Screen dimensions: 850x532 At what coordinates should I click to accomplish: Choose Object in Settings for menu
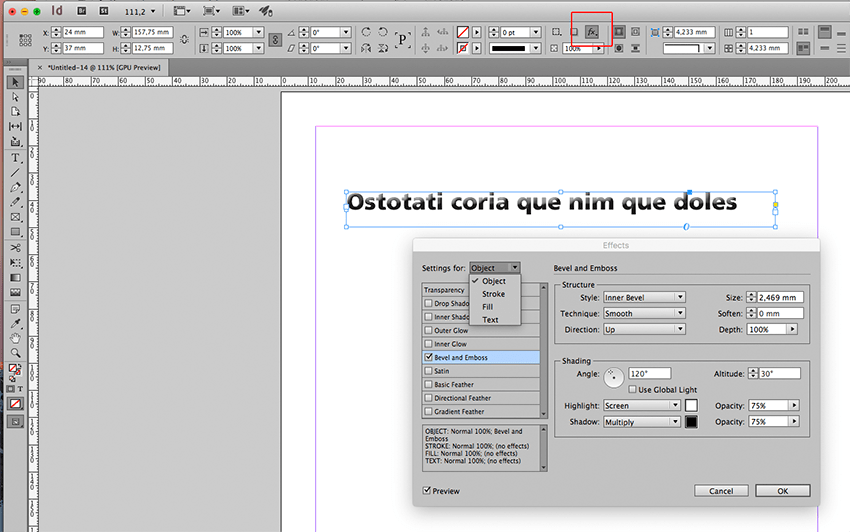[x=494, y=281]
